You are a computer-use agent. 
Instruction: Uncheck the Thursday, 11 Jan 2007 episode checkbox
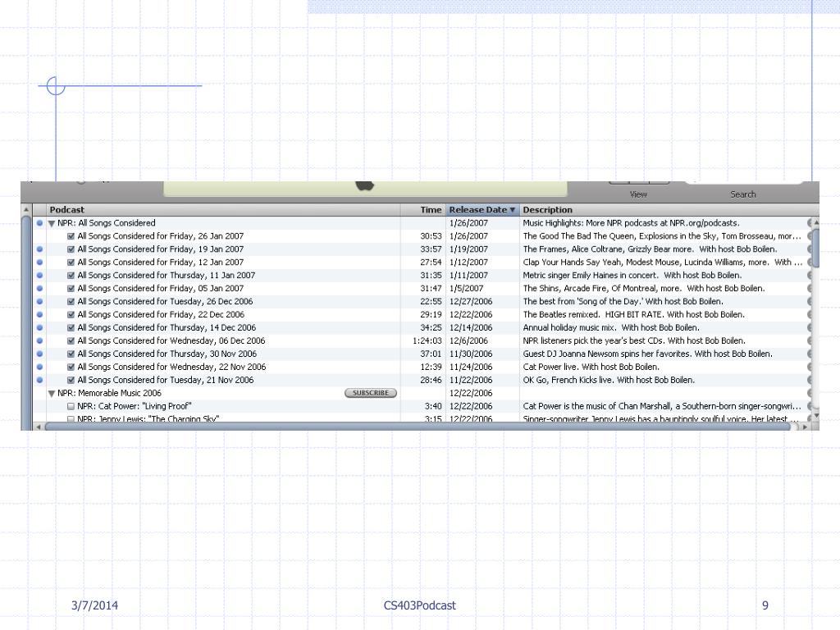(71, 276)
